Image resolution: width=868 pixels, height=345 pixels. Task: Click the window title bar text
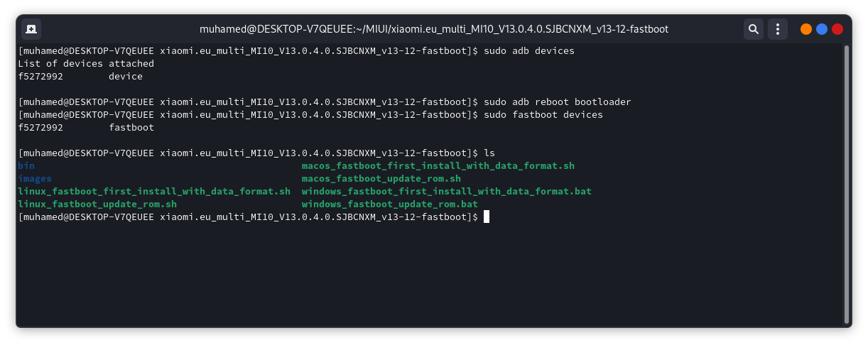pyautogui.click(x=434, y=29)
